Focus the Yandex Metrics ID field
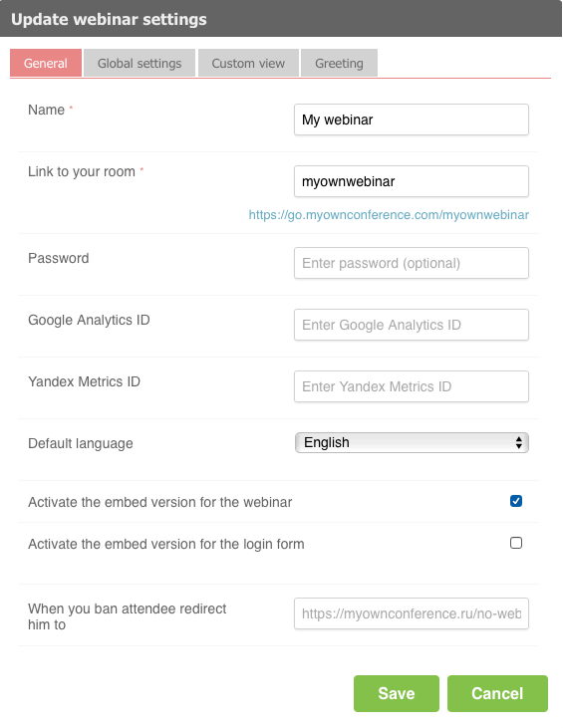 [412, 386]
